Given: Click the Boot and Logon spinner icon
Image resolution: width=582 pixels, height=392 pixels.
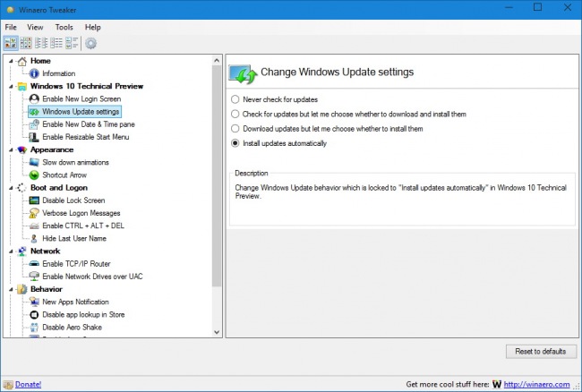Looking at the screenshot, I should (22, 188).
